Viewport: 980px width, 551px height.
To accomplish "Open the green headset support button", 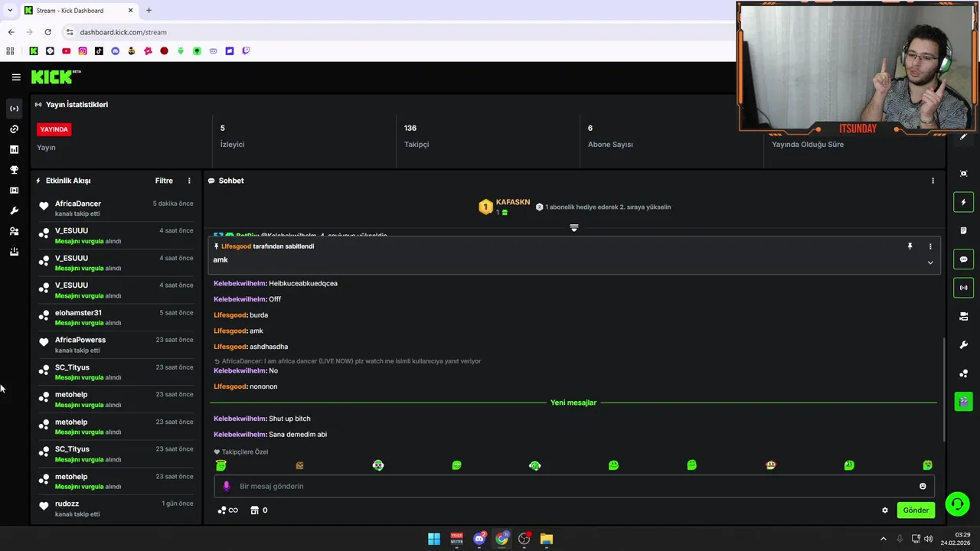I will [x=957, y=504].
